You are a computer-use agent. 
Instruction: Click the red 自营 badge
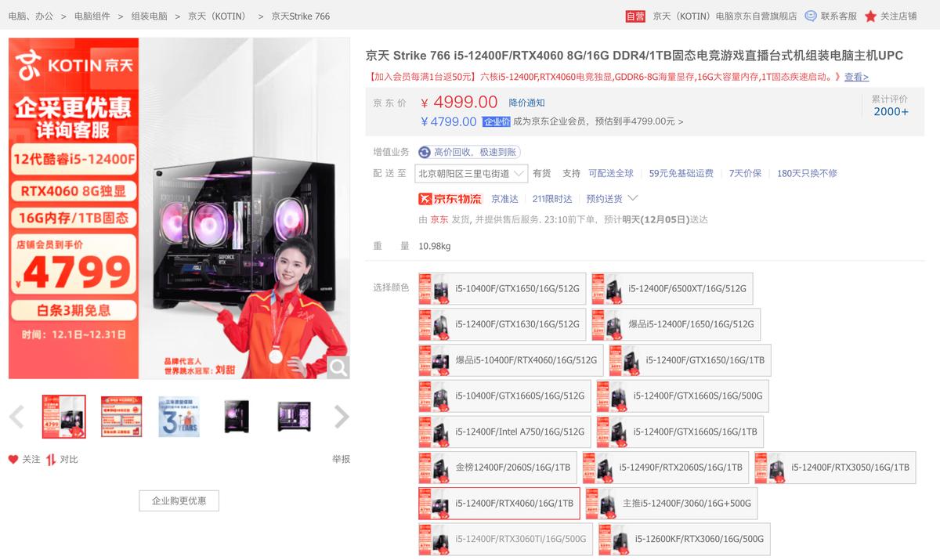635,16
